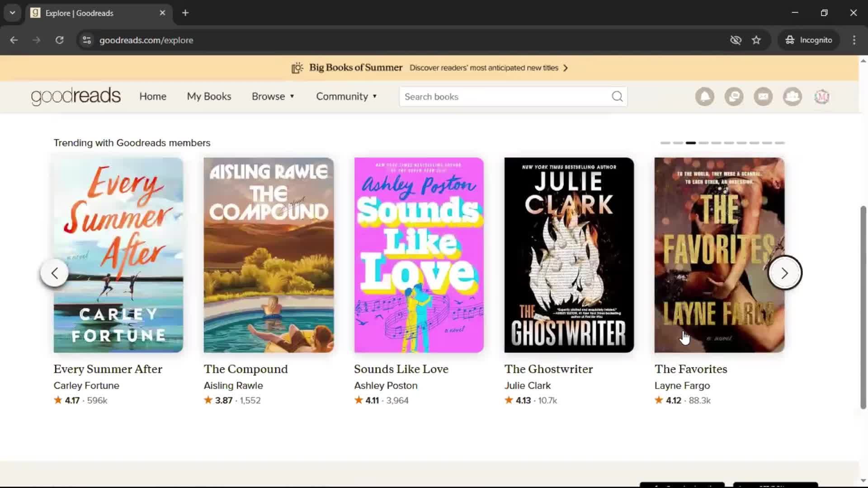
Task: Click the 4.12 rating for The Favorites
Action: [x=673, y=400]
